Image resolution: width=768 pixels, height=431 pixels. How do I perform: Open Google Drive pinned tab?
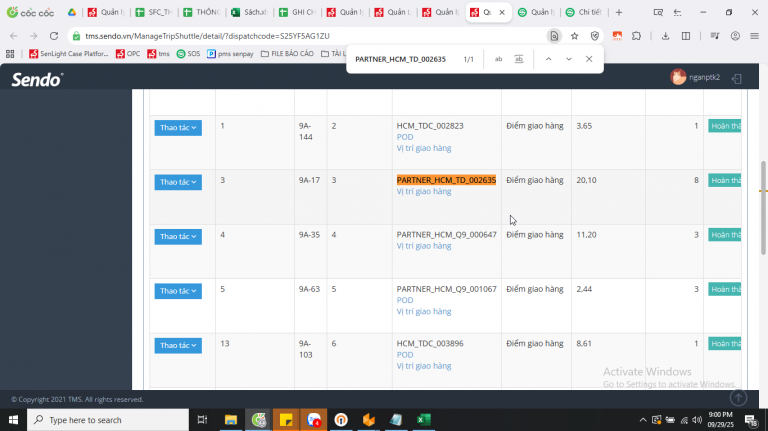pos(72,12)
